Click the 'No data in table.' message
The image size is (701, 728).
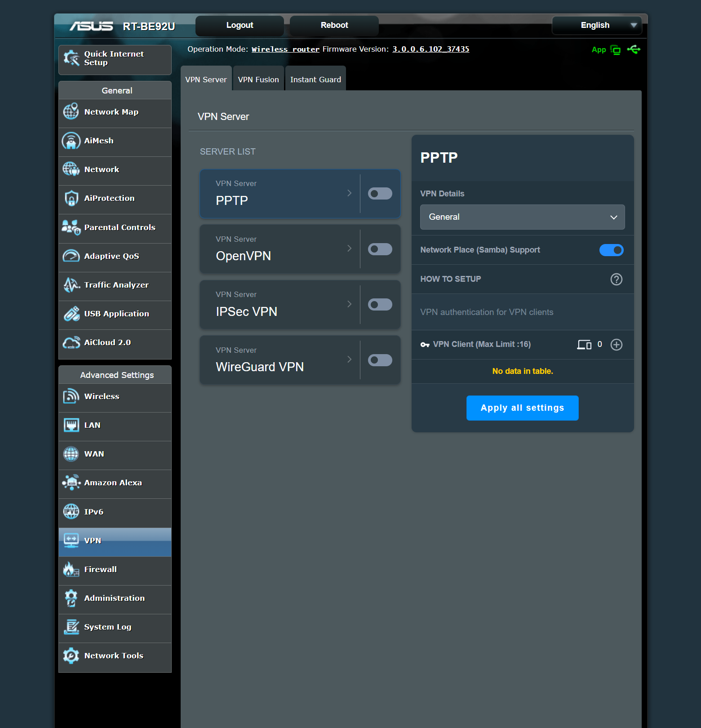523,371
